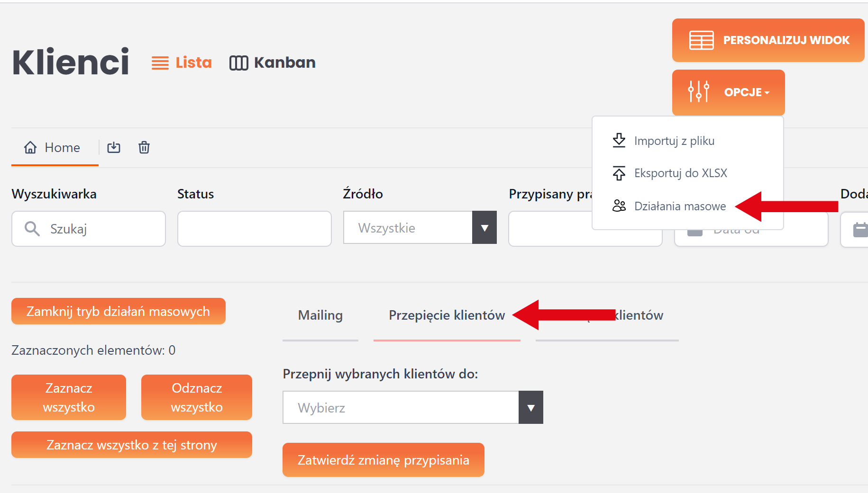Screen dimensions: 868x493
Task: Select Działania masowe menu item
Action: (x=679, y=206)
